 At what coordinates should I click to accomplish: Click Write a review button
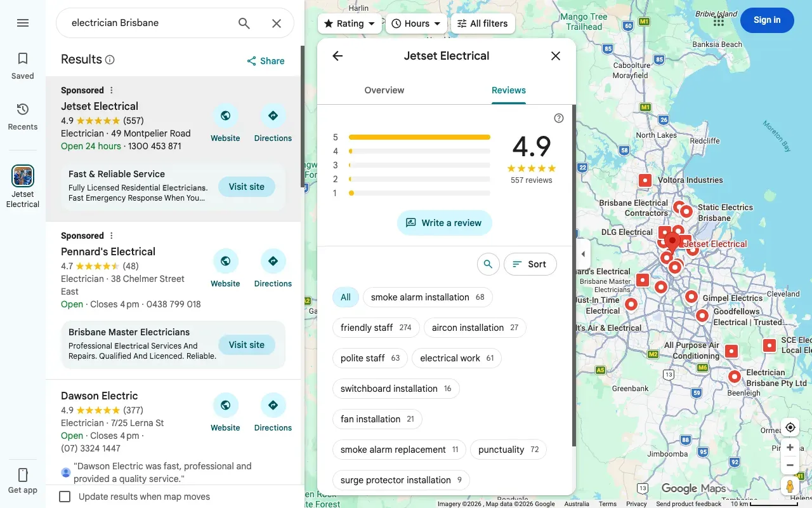pyautogui.click(x=445, y=223)
